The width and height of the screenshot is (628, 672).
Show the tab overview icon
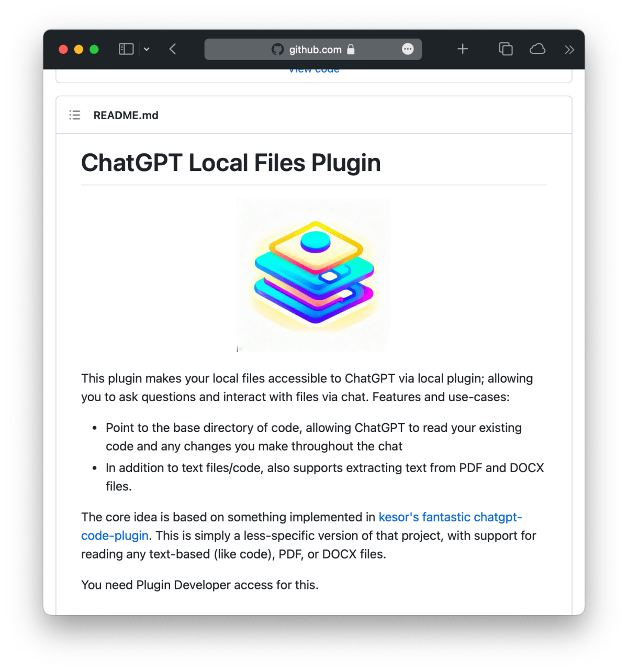coord(506,49)
